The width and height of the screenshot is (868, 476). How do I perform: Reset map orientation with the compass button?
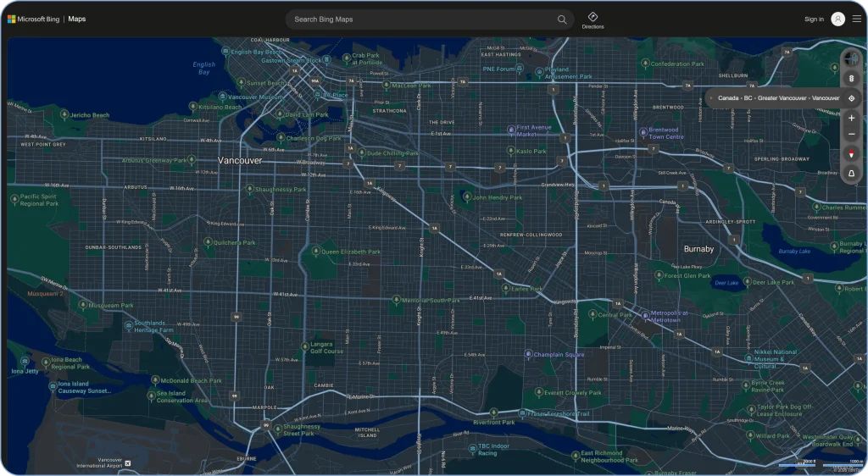click(851, 154)
